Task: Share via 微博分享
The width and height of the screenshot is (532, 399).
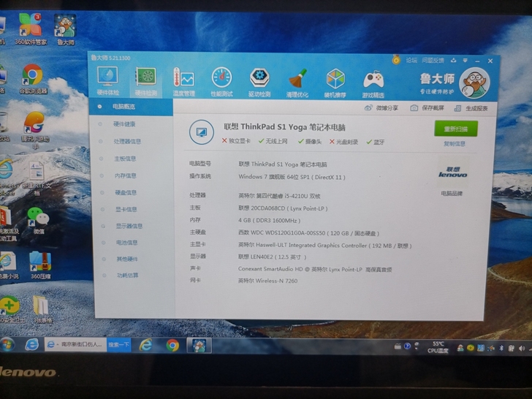Action: [381, 108]
